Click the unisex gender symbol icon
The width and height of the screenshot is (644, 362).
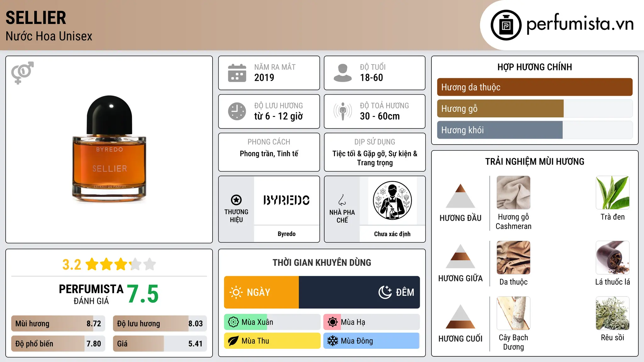(x=22, y=73)
